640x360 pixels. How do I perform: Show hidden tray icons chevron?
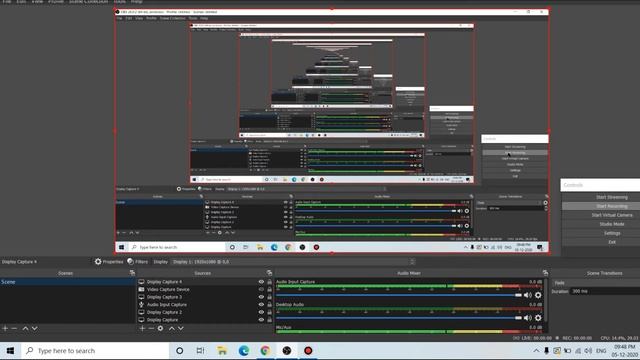536,351
